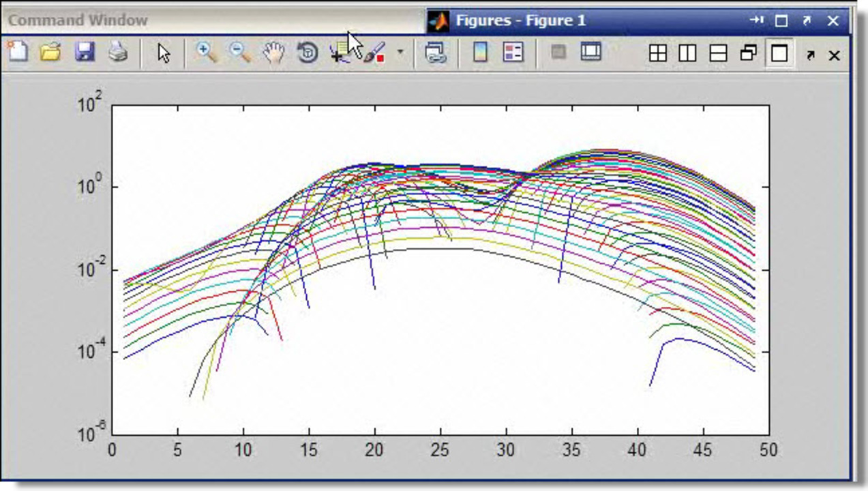868x491 pixels.
Task: Select the Rotate 3D tool
Action: point(308,53)
